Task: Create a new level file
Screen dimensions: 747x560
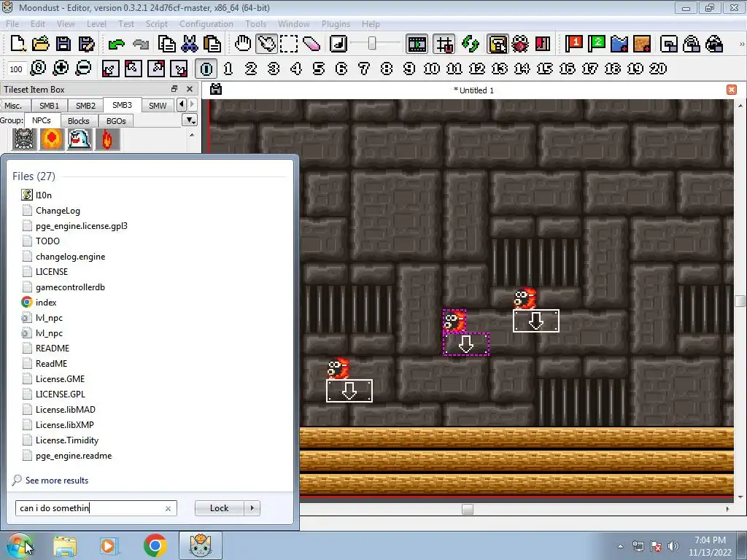Action: coord(18,44)
